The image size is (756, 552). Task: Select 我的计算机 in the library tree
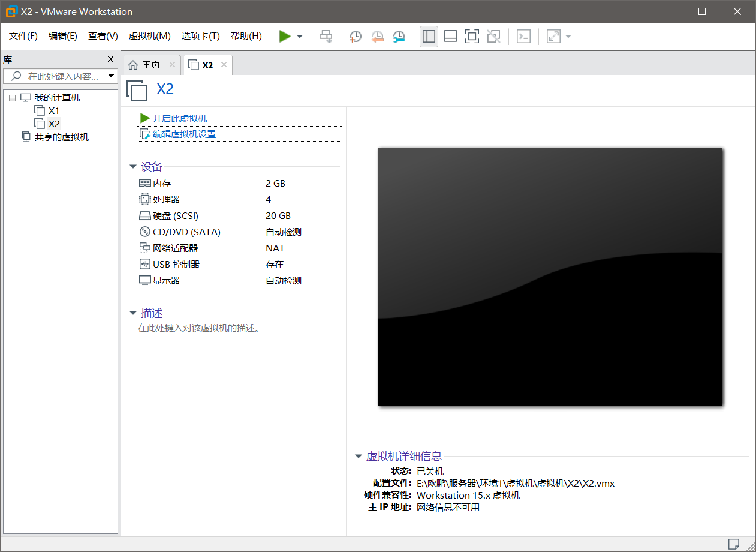tap(56, 98)
